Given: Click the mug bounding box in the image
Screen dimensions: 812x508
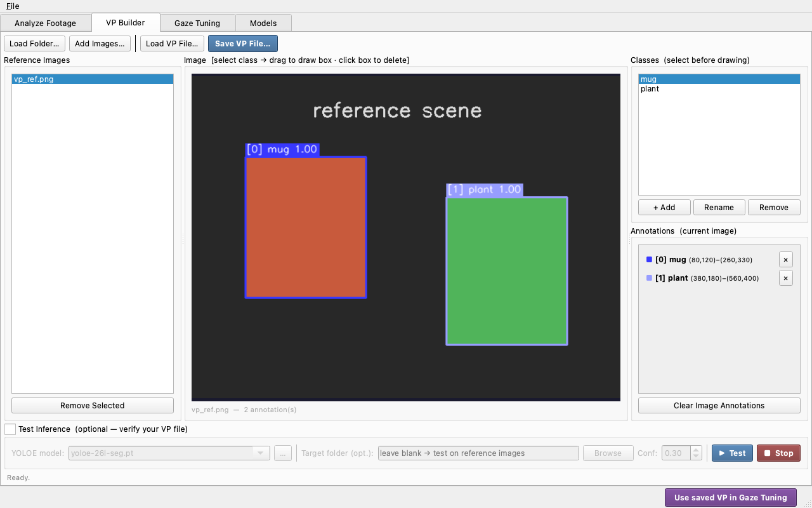Looking at the screenshot, I should pyautogui.click(x=306, y=227).
